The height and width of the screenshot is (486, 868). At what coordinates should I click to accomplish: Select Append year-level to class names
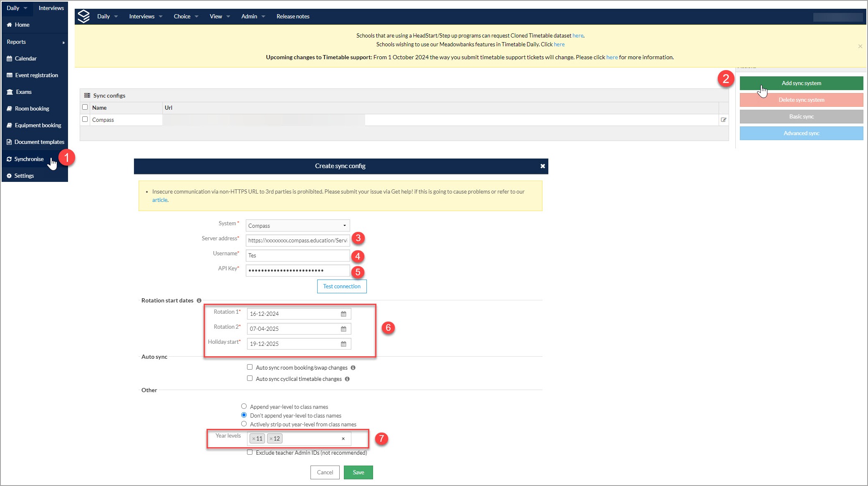(244, 406)
